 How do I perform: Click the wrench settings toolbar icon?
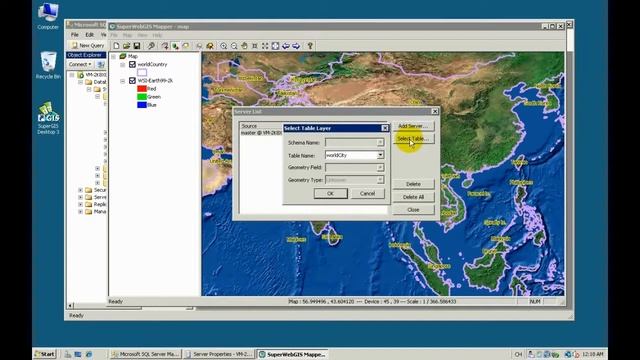151,46
